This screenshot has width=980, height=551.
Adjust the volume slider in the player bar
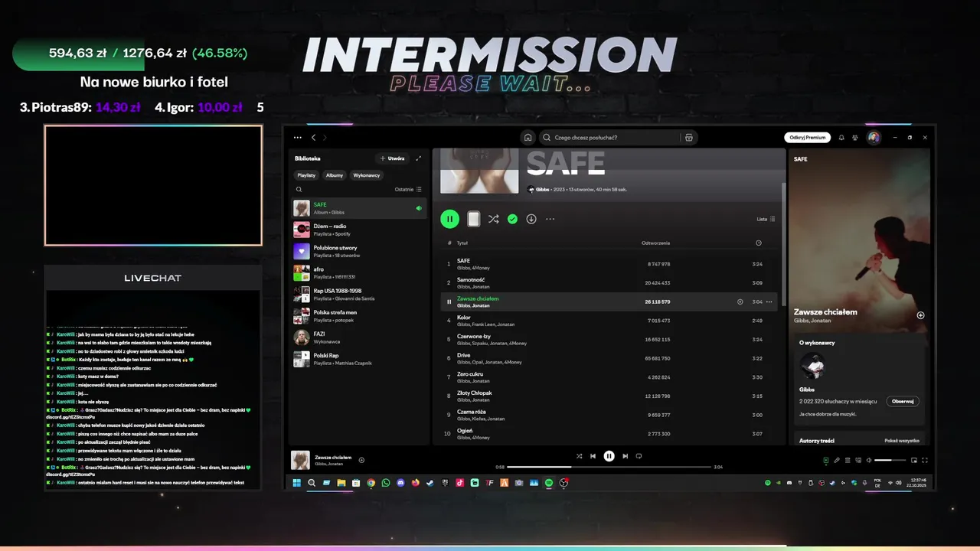tap(890, 460)
